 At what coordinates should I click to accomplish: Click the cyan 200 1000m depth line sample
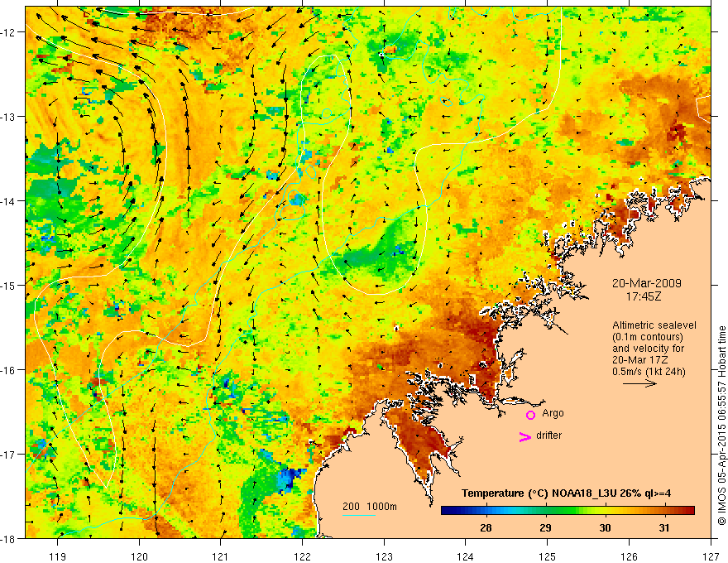tap(359, 515)
